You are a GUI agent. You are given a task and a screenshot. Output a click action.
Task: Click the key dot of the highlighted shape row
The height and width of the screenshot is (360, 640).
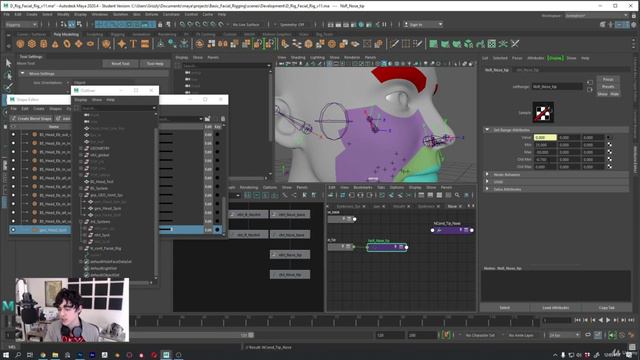coord(217,230)
